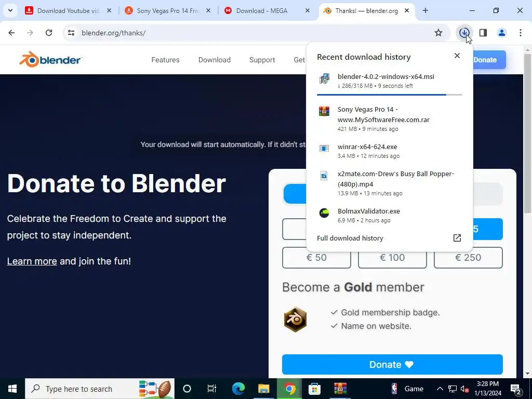
Task: Open Windows Start menu
Action: pos(12,389)
